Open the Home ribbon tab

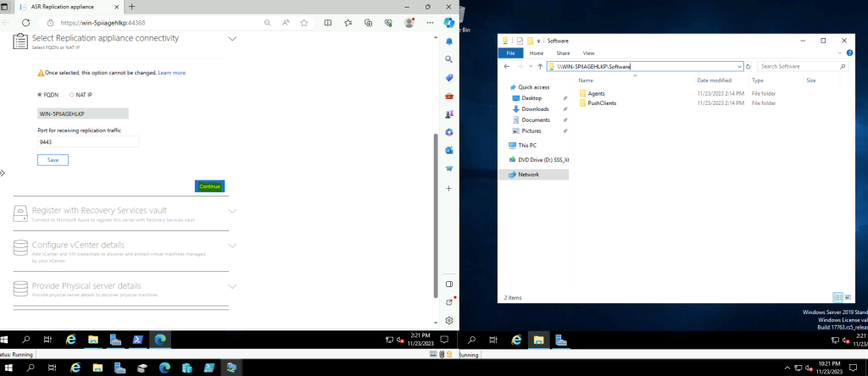(x=537, y=53)
